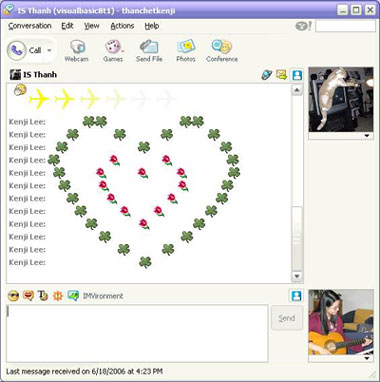
Task: Click the IS Thanh contact name
Action: pos(40,75)
